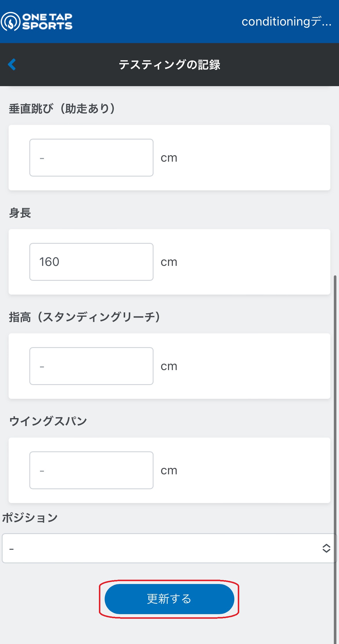Click the ONE TAP SPORTS logo text

[x=47, y=22]
